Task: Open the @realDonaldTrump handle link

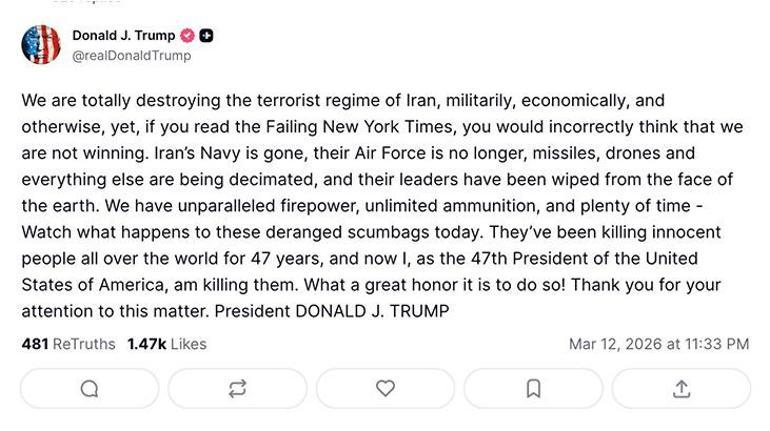Action: click(x=131, y=56)
